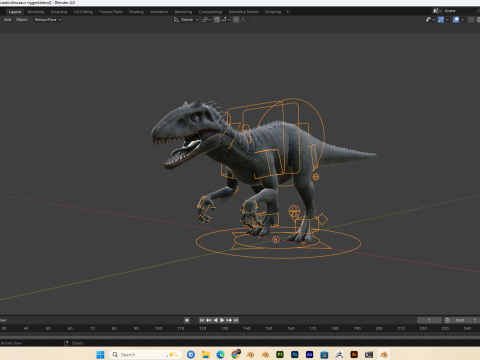Switch to the Layout workspace tab
480x360 pixels.
(x=15, y=12)
